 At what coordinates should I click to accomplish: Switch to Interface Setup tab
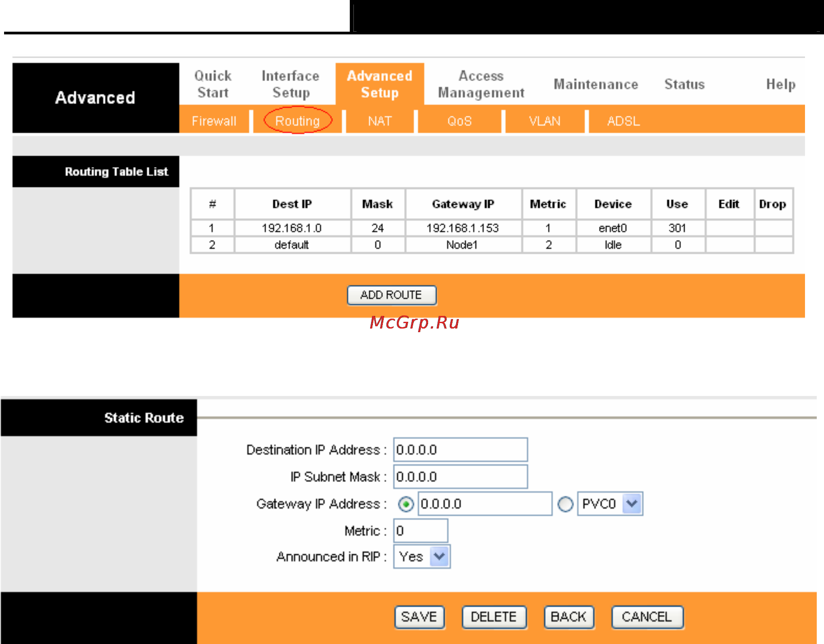(x=291, y=84)
